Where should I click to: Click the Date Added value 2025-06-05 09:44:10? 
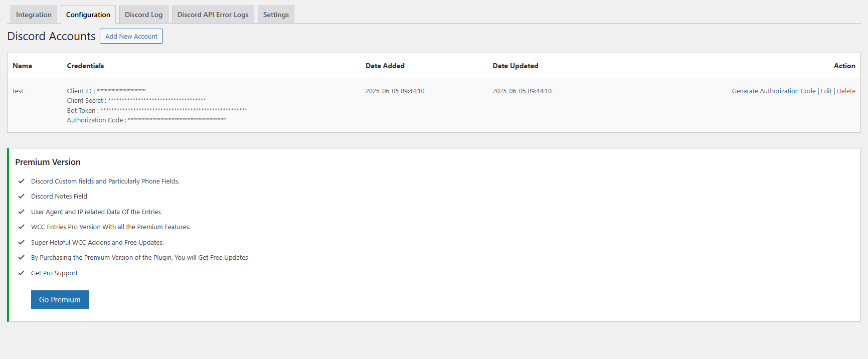395,91
